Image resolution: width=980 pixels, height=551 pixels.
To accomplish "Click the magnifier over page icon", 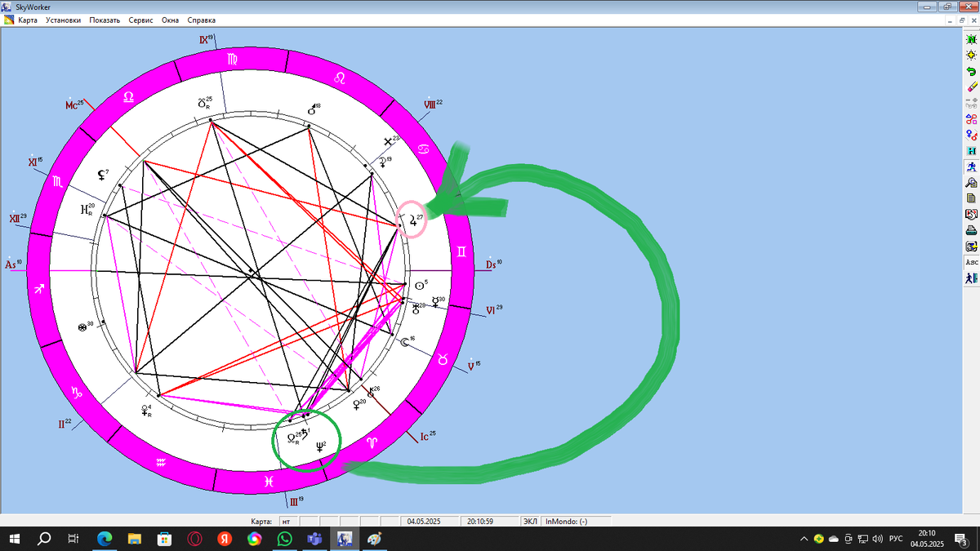I will (x=972, y=183).
